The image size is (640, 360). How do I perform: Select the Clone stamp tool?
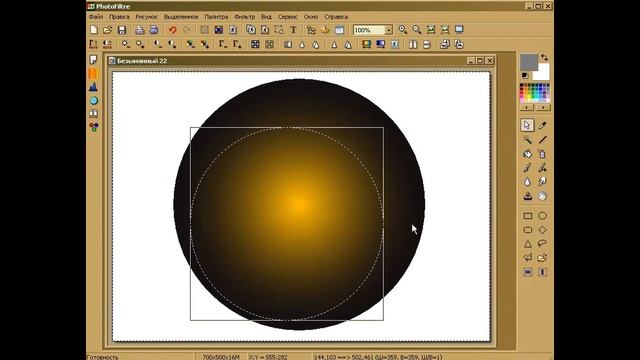[527, 196]
